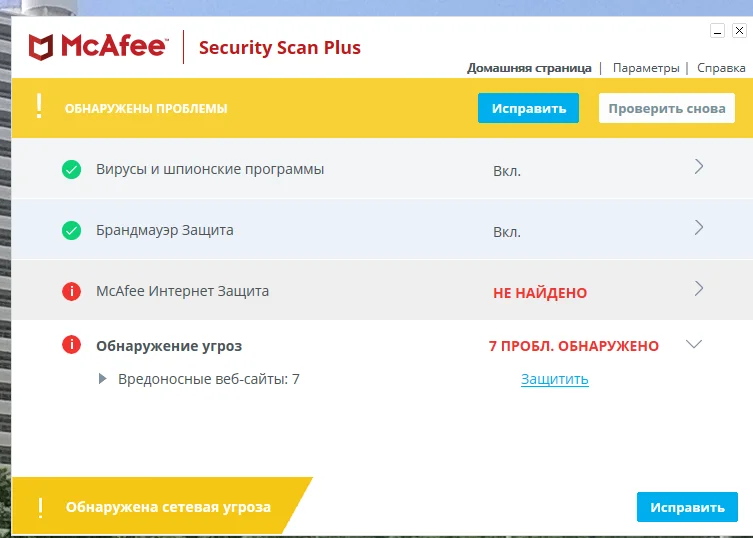Close the Security Scan Plus window
753x538 pixels.
[x=737, y=31]
